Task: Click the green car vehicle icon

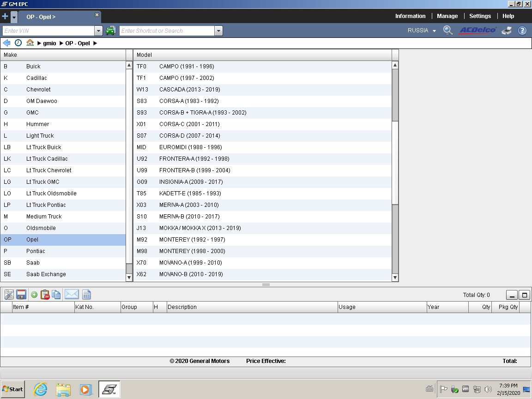Action: pos(111,30)
